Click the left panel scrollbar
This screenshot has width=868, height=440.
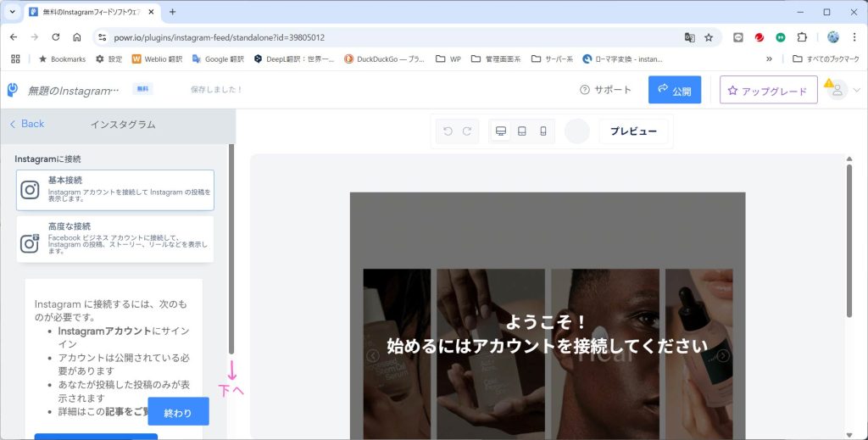tap(231, 249)
